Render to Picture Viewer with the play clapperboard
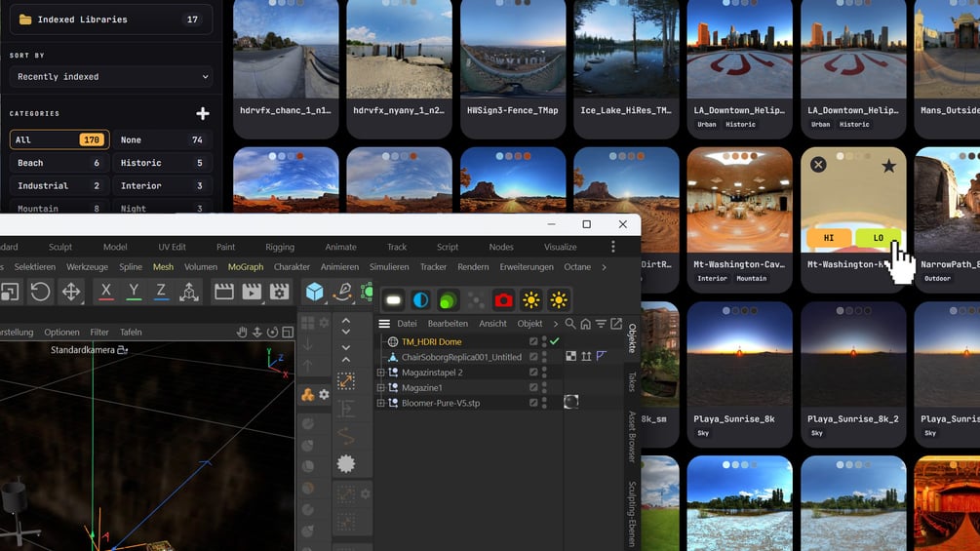This screenshot has width=980, height=551. click(252, 292)
